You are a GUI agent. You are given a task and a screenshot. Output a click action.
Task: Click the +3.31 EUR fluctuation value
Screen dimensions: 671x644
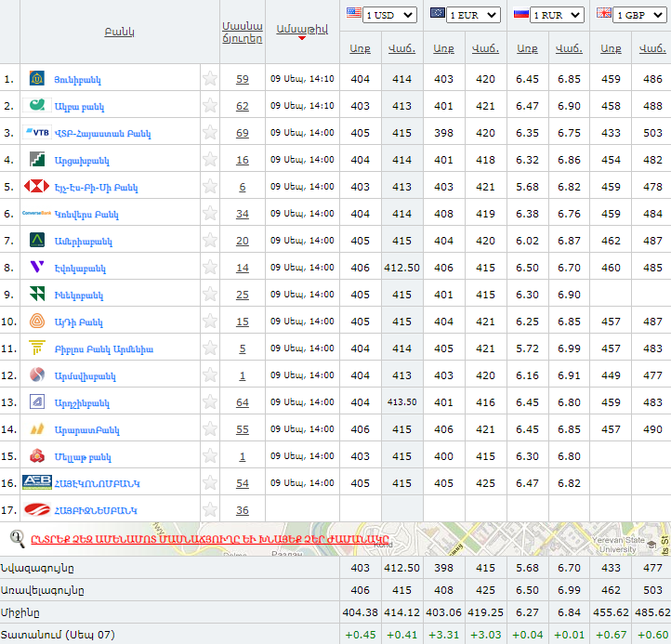coord(443,635)
